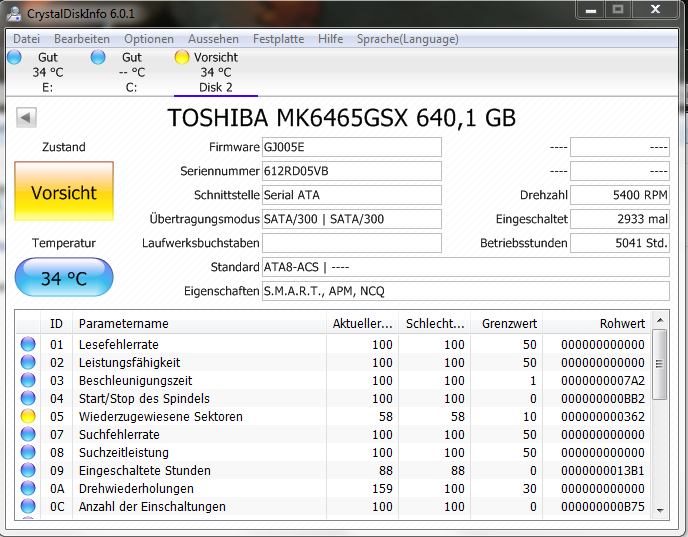Screen dimensions: 688x537
Task: Select the Leistungsfähigkeit parameter name
Action: 129,362
